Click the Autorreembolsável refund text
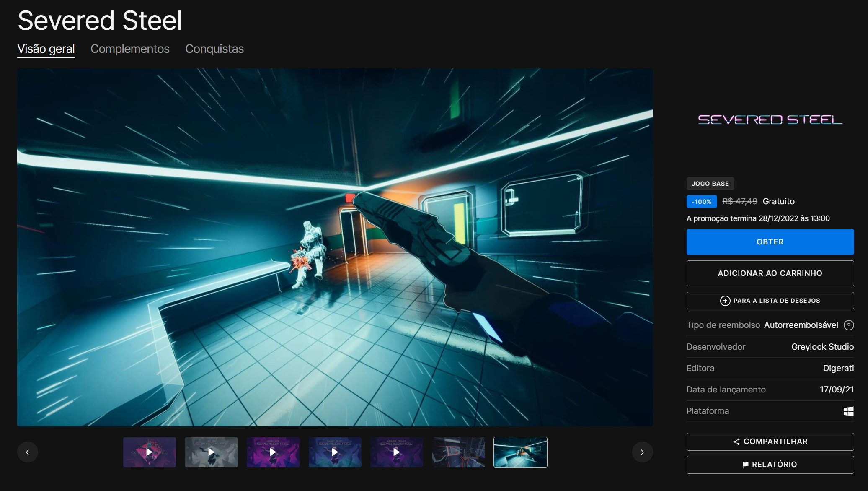This screenshot has width=868, height=491. (801, 325)
